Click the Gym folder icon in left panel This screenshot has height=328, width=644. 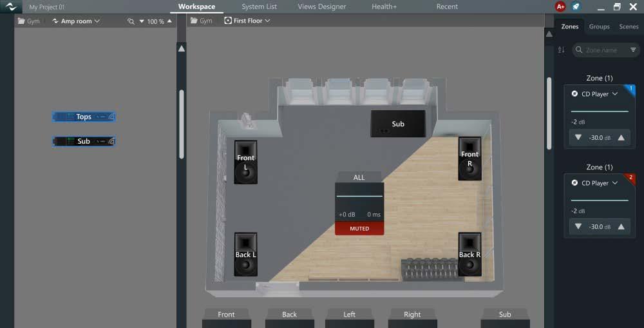21,21
